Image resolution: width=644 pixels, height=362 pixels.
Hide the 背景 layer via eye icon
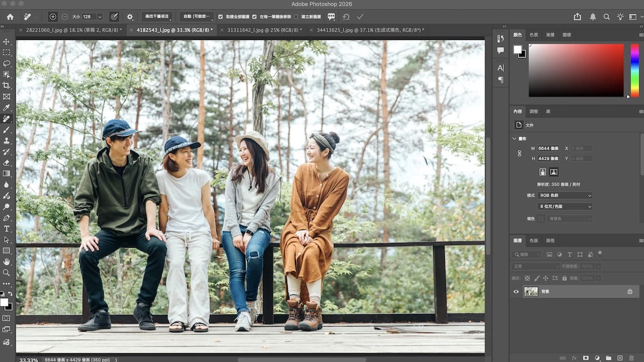coord(516,292)
